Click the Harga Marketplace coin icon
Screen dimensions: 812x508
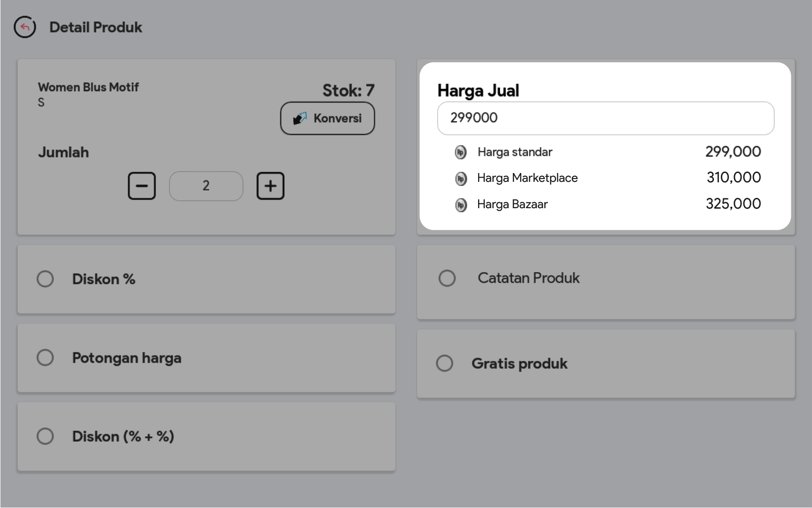pyautogui.click(x=461, y=179)
